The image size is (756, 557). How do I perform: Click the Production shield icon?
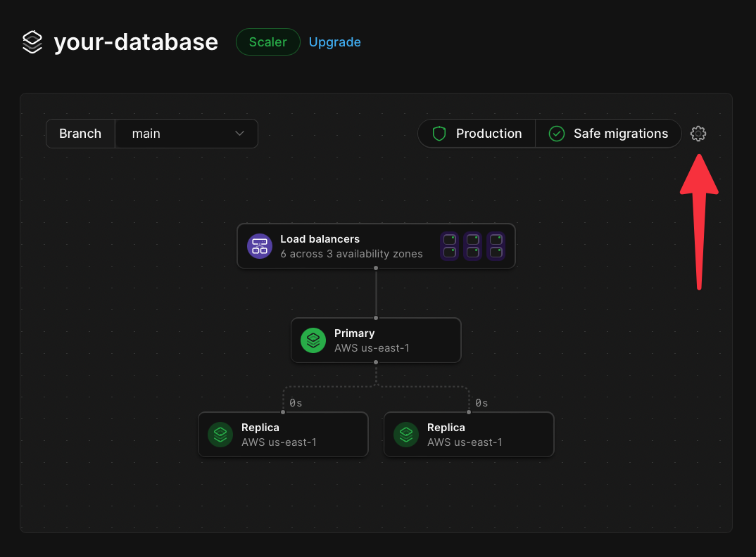click(439, 133)
